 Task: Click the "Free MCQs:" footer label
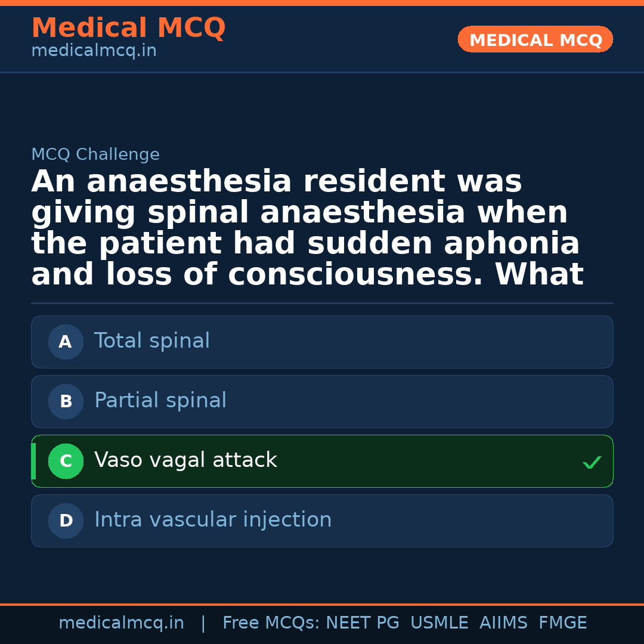[271, 623]
